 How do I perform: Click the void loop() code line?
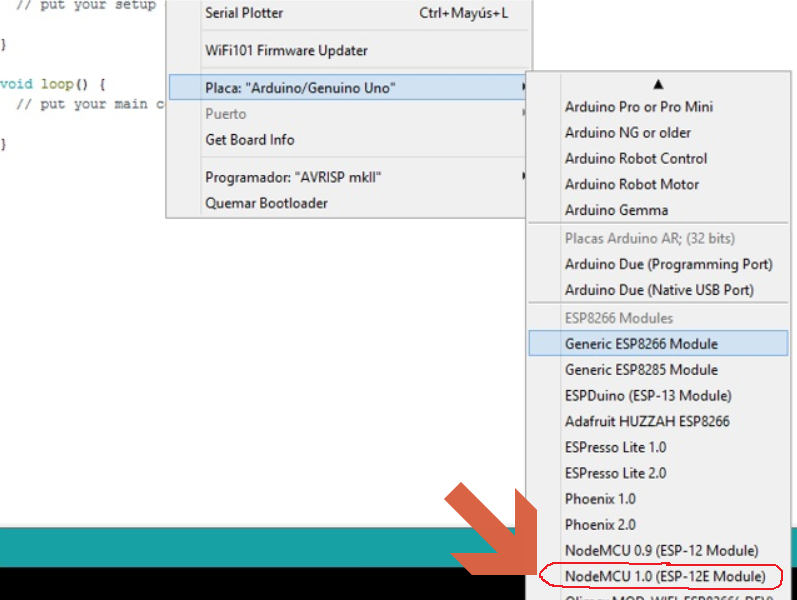coord(53,84)
